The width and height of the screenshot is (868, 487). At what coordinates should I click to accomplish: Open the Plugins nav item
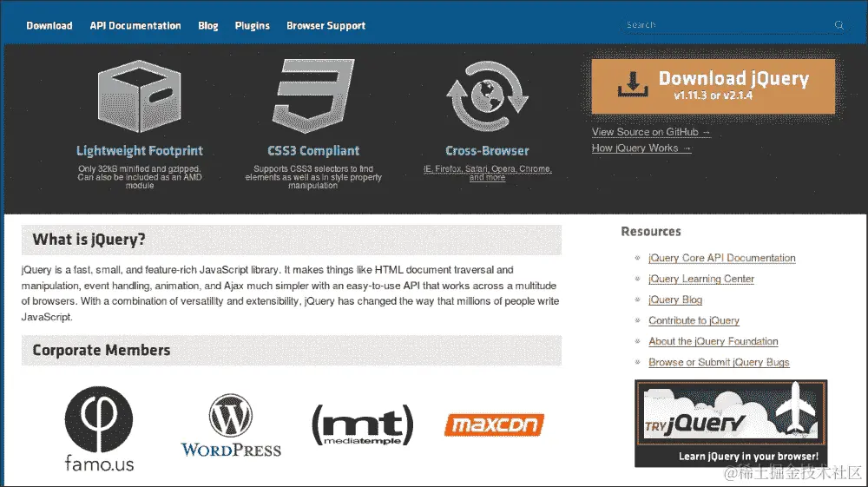[253, 25]
